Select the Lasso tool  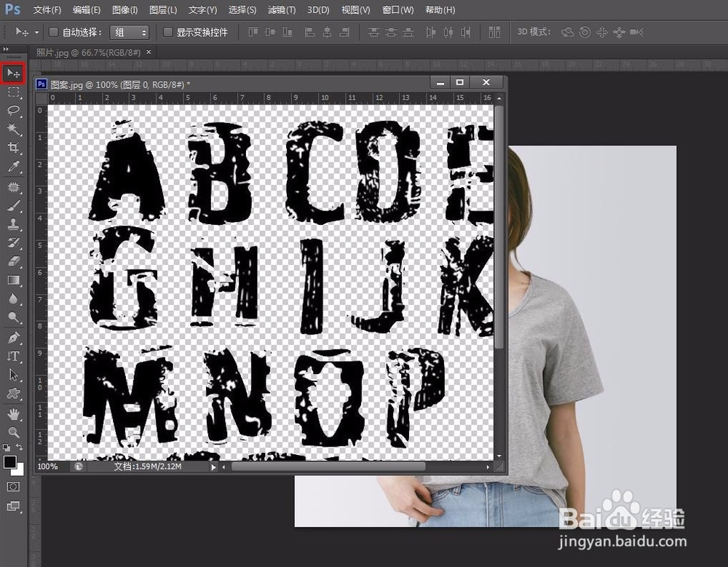point(13,111)
